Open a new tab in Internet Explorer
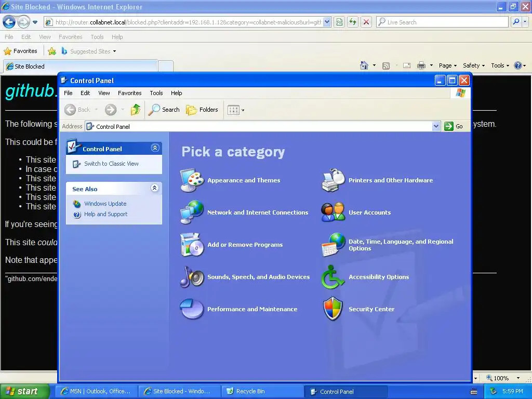The image size is (532, 399). 166,66
